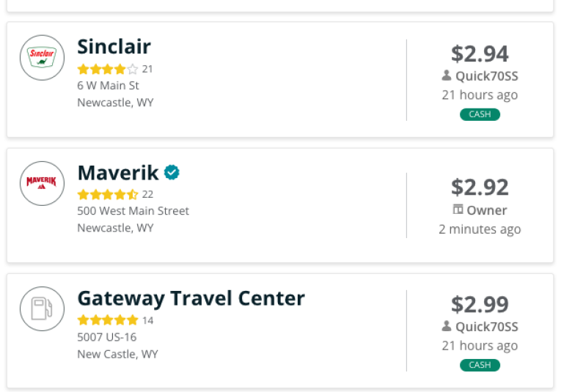The width and height of the screenshot is (572, 392).
Task: Click the generic gas pump icon
Action: (x=42, y=309)
